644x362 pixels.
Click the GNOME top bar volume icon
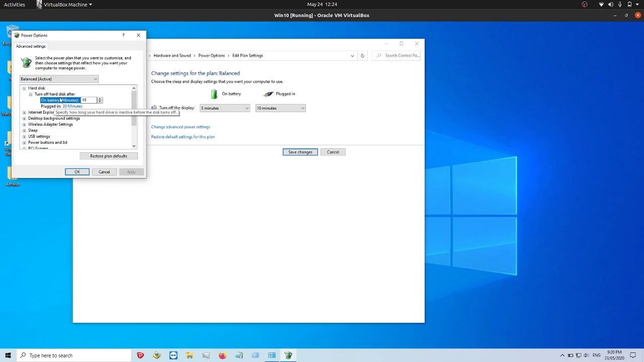tap(611, 5)
